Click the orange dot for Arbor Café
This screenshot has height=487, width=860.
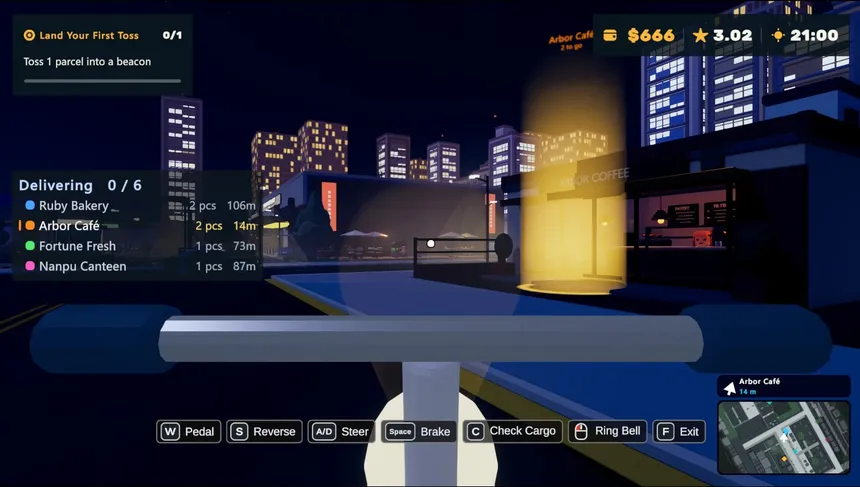tap(30, 225)
